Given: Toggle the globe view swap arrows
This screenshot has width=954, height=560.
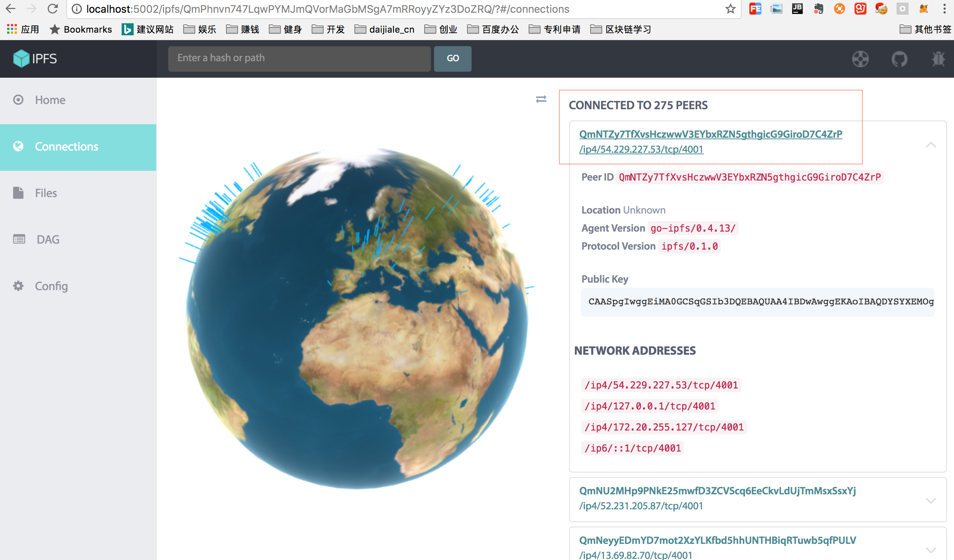Looking at the screenshot, I should pos(541,99).
